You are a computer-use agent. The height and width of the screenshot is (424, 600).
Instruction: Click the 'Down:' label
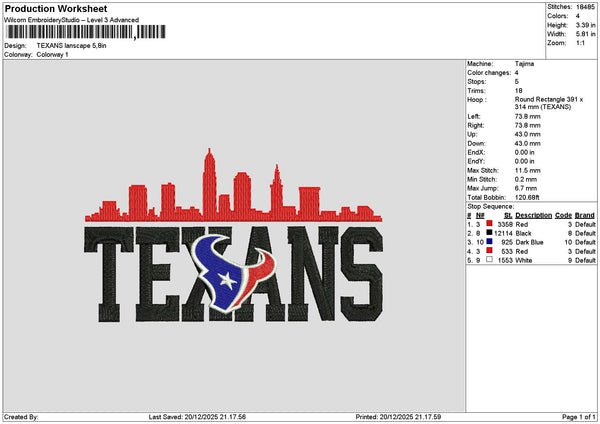click(x=476, y=144)
